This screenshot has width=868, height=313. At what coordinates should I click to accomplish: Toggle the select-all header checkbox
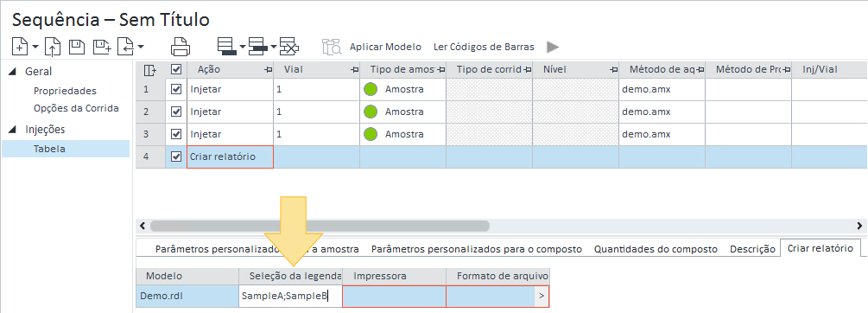coord(176,69)
